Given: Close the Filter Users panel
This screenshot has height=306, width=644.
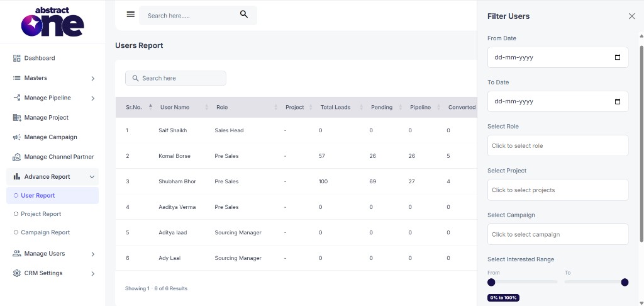Looking at the screenshot, I should tap(631, 16).
